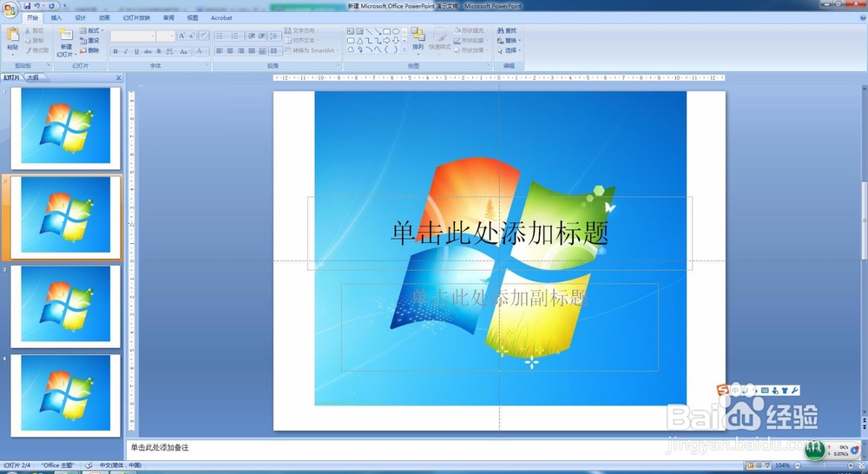Open the font size combo box
The height and width of the screenshot is (474, 868).
pyautogui.click(x=166, y=36)
